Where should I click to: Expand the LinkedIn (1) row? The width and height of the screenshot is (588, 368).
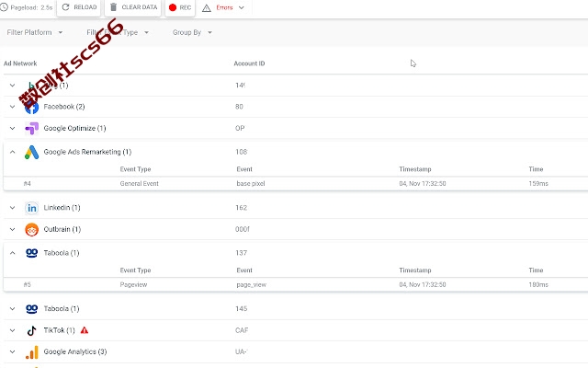12,208
